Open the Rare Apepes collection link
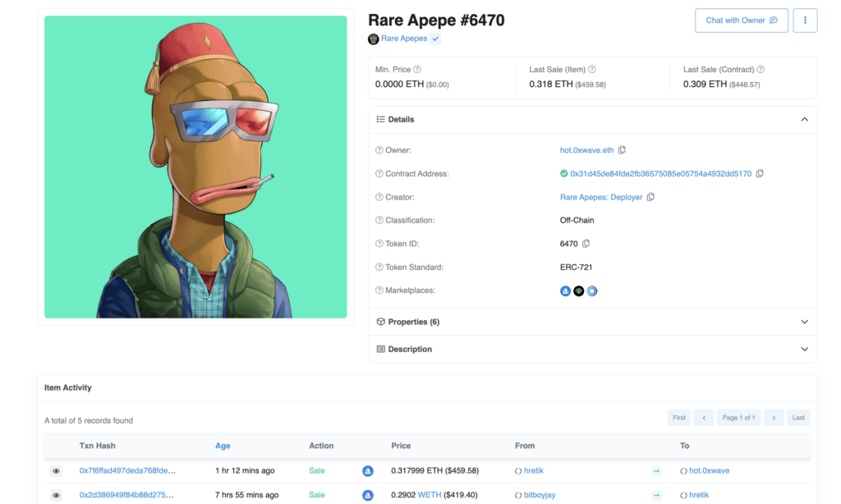 point(404,39)
